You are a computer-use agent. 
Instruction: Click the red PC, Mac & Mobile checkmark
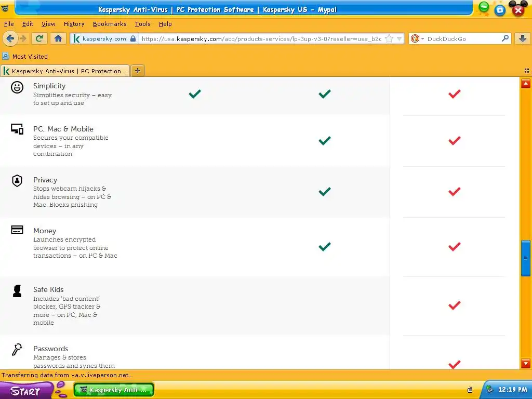[454, 140]
